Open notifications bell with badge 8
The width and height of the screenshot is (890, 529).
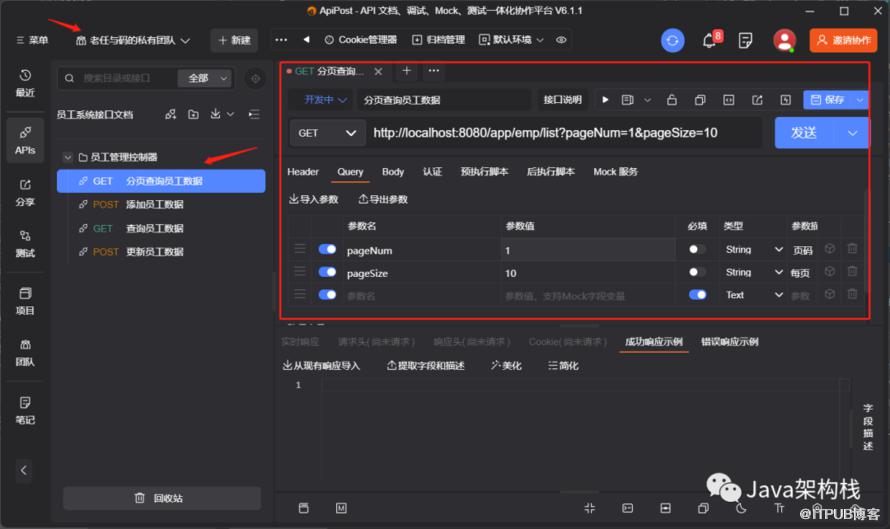(710, 40)
